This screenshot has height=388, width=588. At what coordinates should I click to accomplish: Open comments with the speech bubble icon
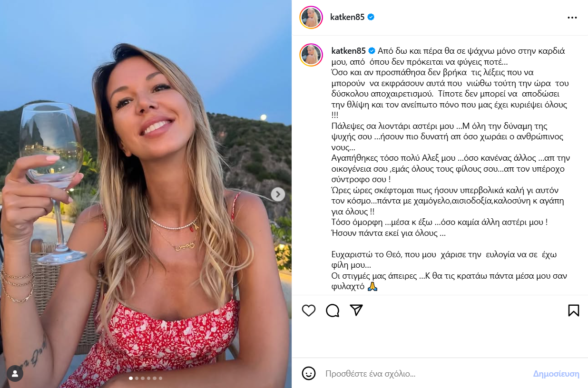pyautogui.click(x=333, y=310)
